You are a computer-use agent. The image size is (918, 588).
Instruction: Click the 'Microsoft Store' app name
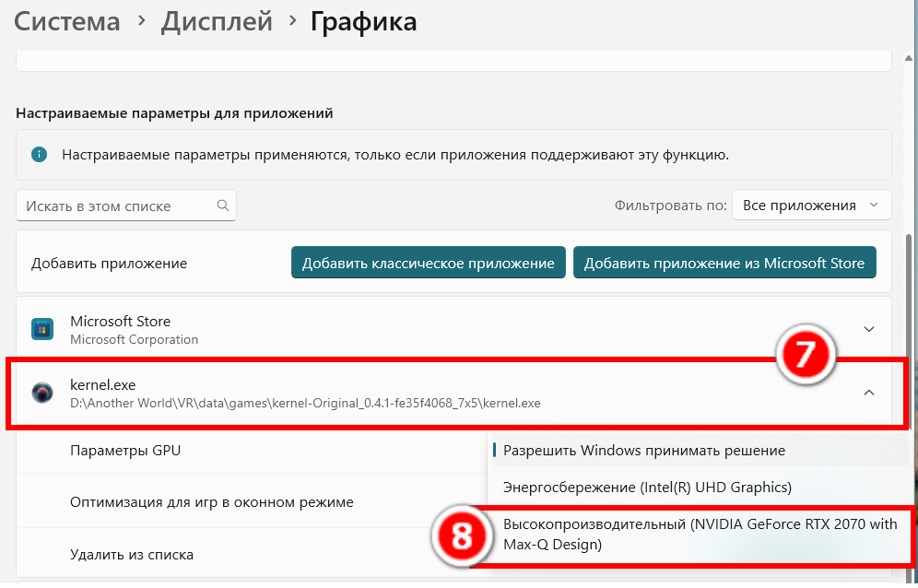click(120, 321)
